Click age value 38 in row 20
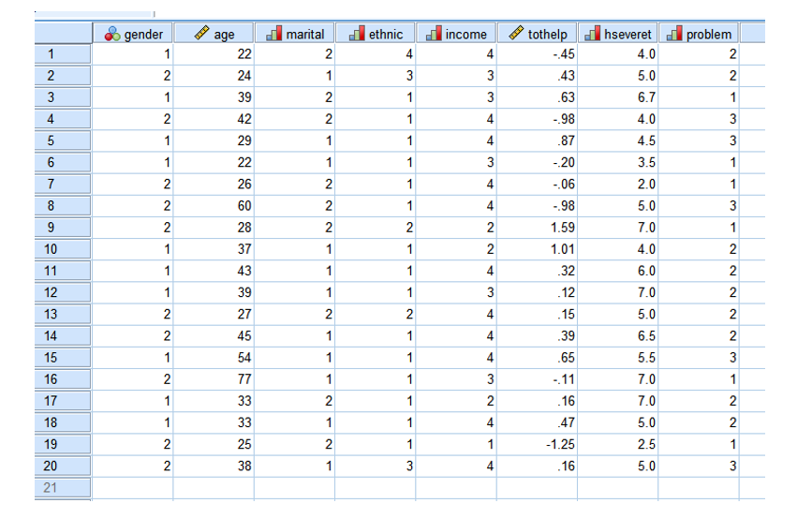 (244, 466)
